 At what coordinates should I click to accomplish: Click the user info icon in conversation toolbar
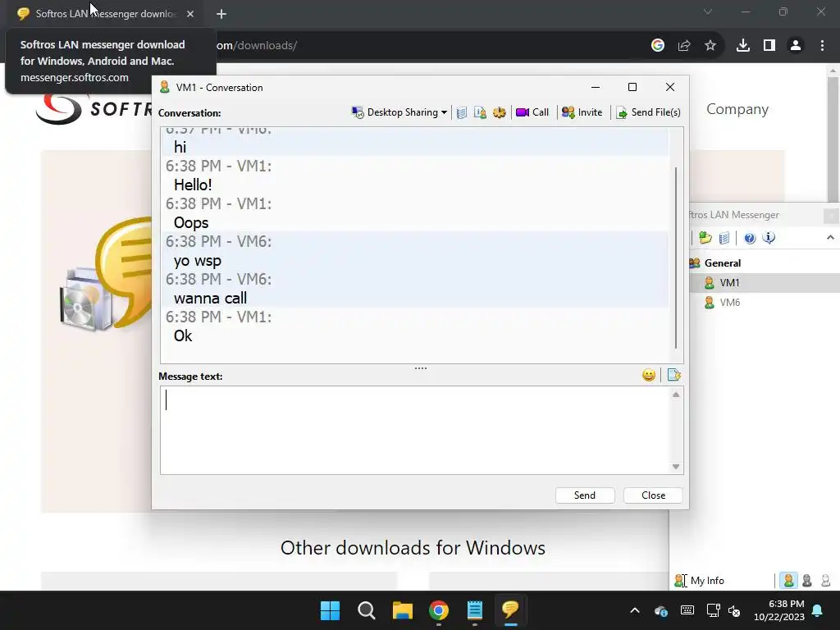click(480, 112)
